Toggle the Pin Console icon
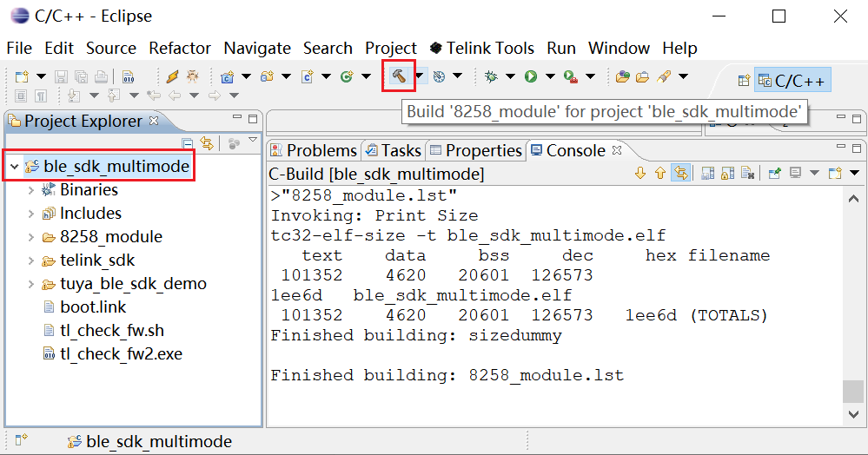Image resolution: width=868 pixels, height=455 pixels. point(774,174)
